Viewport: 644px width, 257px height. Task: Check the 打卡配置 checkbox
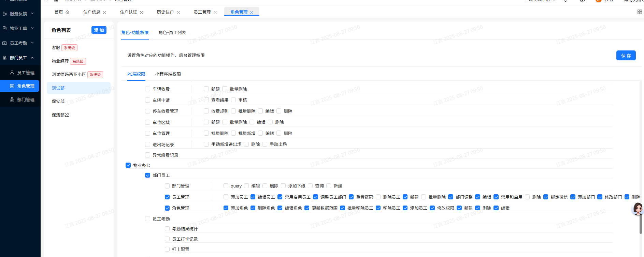point(167,249)
